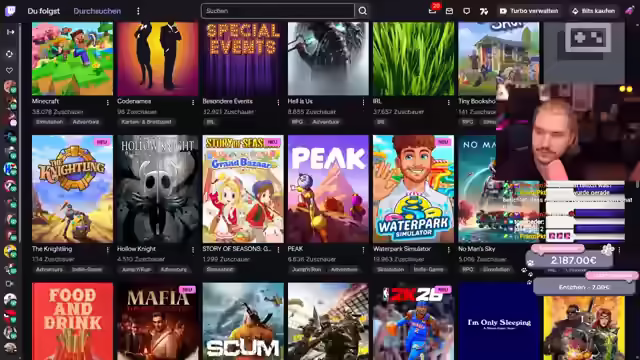Open the three-dot menu beside Durchsuchen
The height and width of the screenshot is (360, 640).
(x=138, y=11)
